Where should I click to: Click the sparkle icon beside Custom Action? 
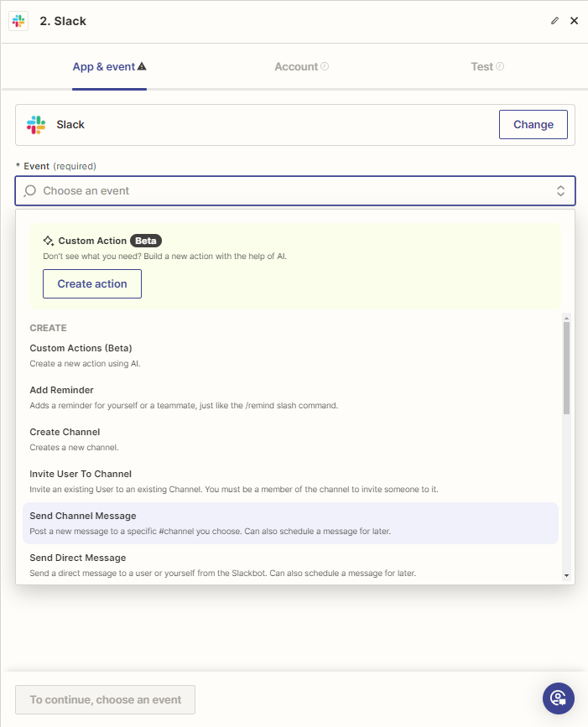pos(49,241)
